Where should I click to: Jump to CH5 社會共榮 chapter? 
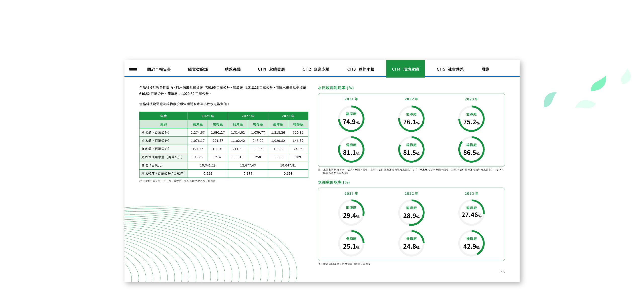[450, 69]
